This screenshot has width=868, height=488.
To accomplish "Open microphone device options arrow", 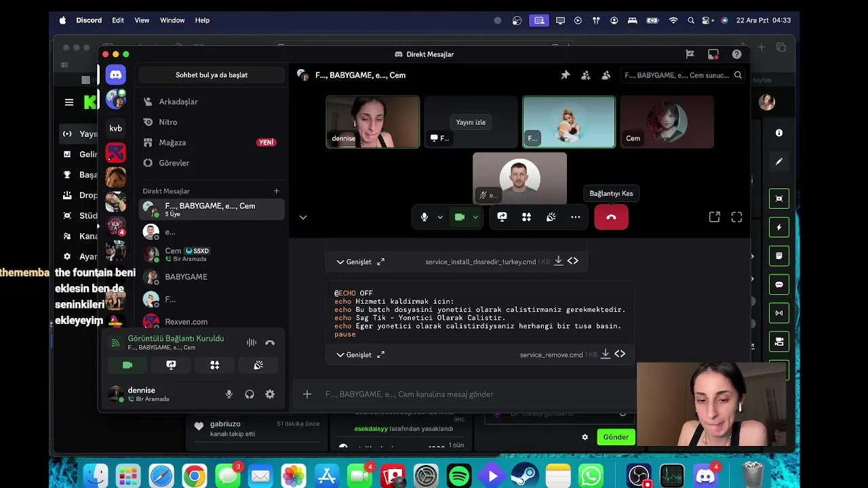I will (x=440, y=217).
